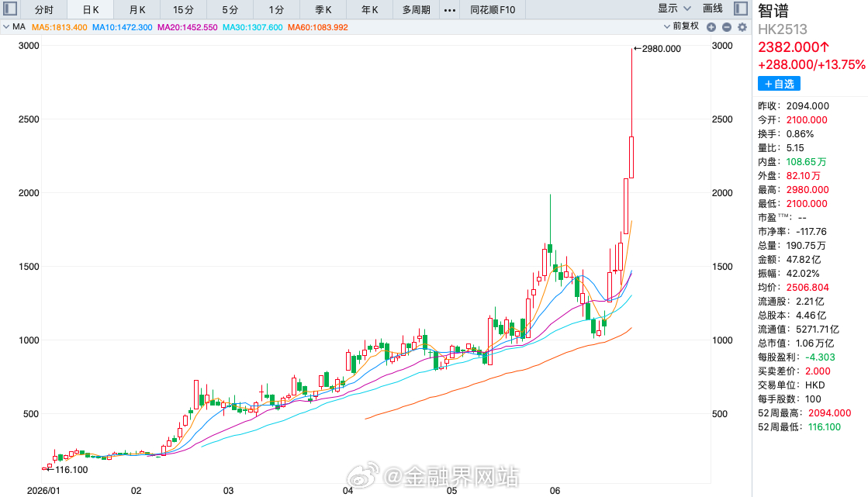Select the 日K daily chart tab
The image size is (868, 497).
tap(90, 10)
